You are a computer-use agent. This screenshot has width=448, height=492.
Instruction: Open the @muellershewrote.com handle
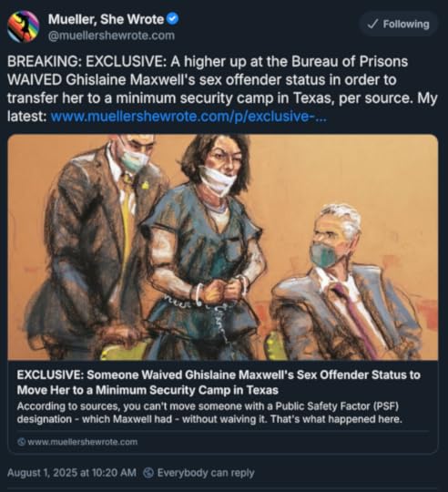click(111, 36)
